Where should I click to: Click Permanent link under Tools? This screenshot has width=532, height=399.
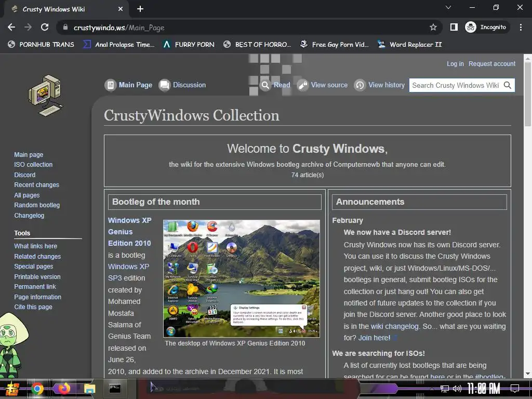pos(35,286)
